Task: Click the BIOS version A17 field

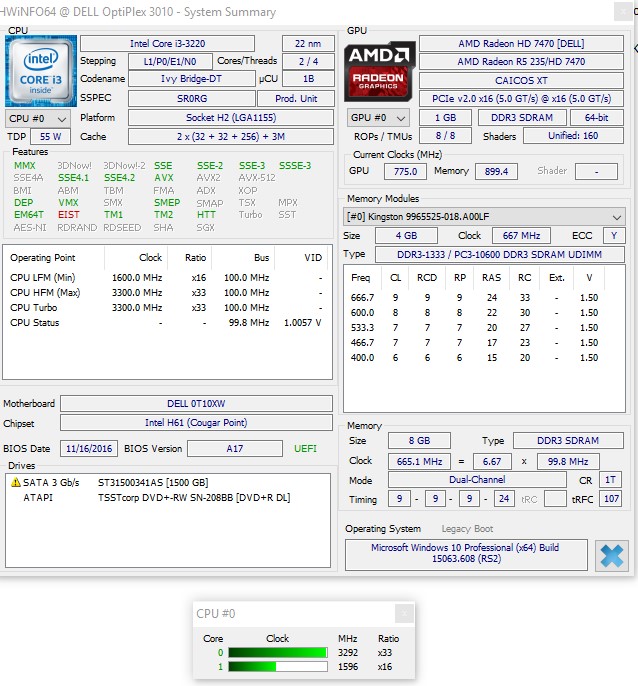Action: (x=235, y=448)
